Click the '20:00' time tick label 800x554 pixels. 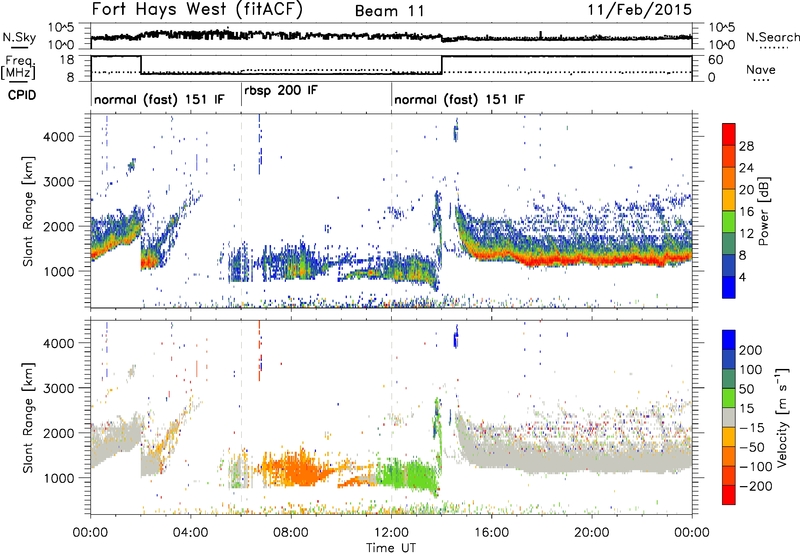[592, 533]
